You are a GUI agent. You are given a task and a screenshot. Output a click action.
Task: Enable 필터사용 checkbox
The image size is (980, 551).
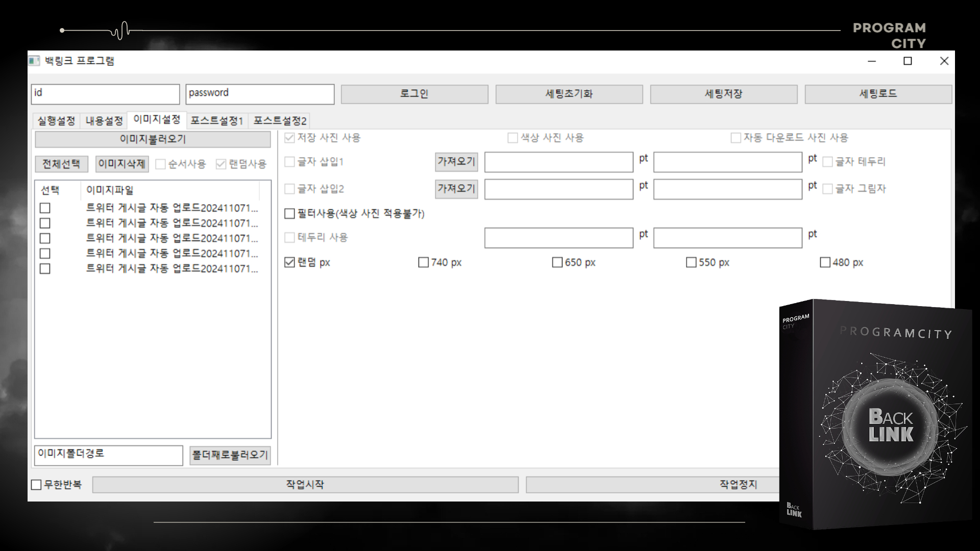pyautogui.click(x=289, y=213)
